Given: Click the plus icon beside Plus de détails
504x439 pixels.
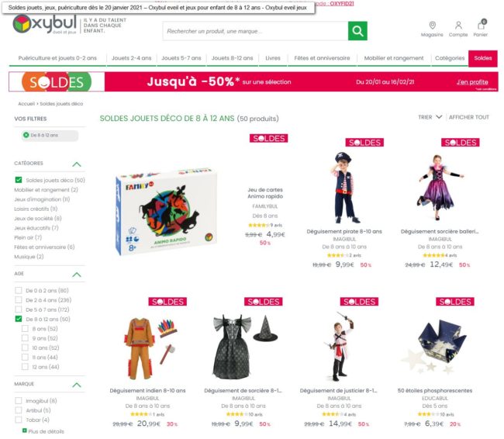Looking at the screenshot, I should click(25, 430).
